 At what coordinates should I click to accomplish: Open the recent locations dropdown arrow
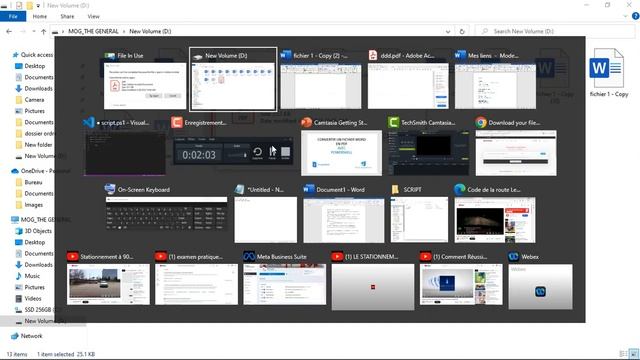(x=33, y=31)
